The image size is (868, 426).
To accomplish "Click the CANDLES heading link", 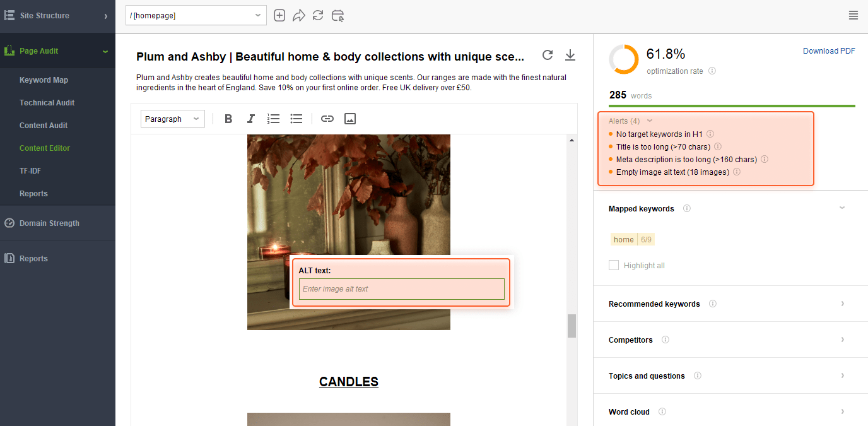I will [x=349, y=382].
